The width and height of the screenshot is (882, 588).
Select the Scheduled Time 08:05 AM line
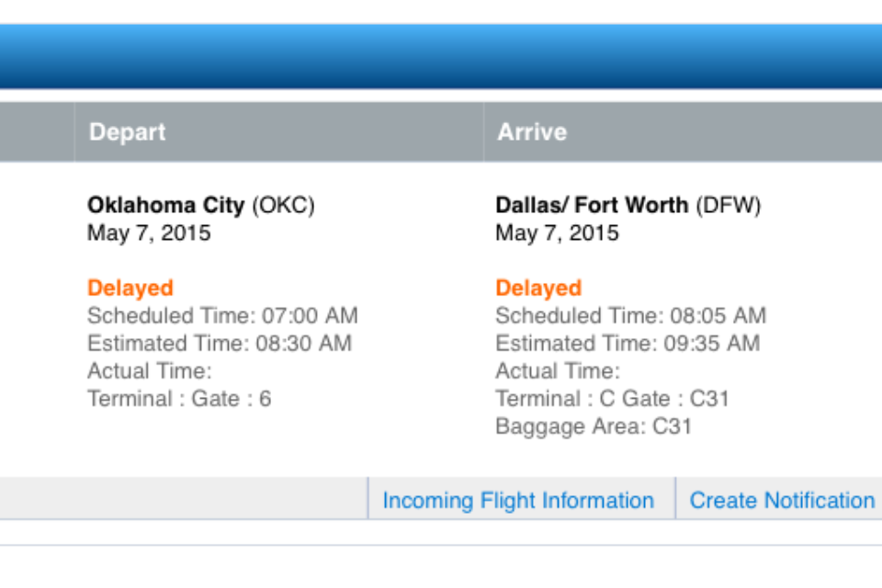point(630,316)
